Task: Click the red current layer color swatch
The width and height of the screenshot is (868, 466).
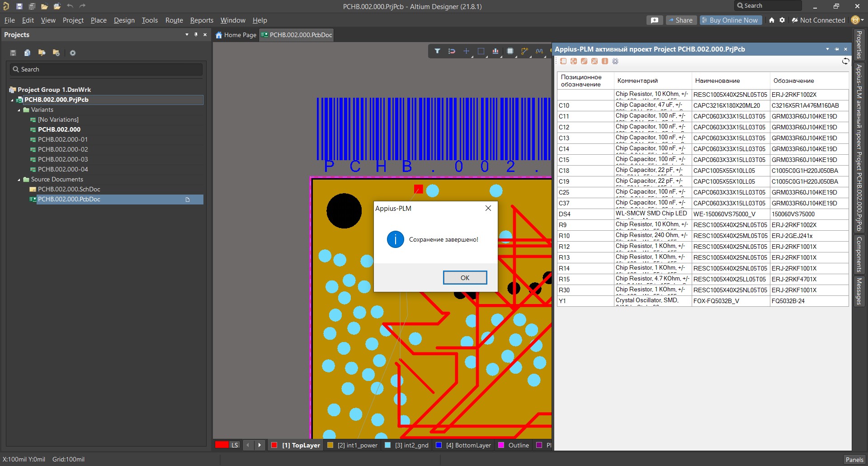Action: point(222,445)
